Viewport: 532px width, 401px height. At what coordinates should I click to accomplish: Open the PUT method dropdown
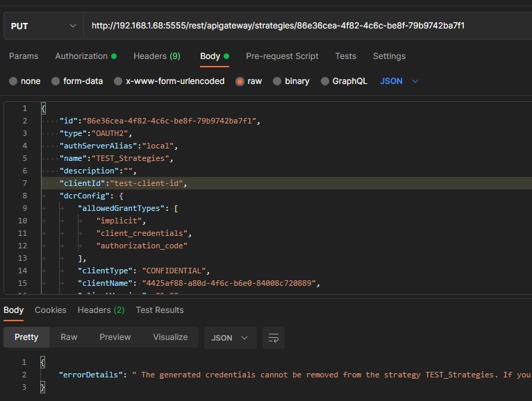(42, 26)
